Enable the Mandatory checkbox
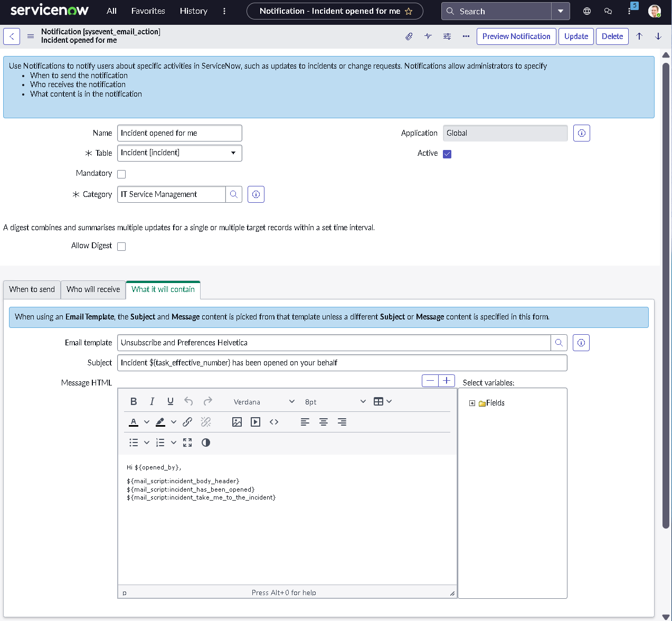The image size is (672, 621). (x=121, y=173)
